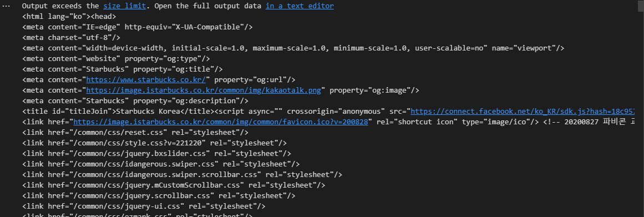Select the html lang="ko" head line
The image size is (644, 217).
click(69, 17)
